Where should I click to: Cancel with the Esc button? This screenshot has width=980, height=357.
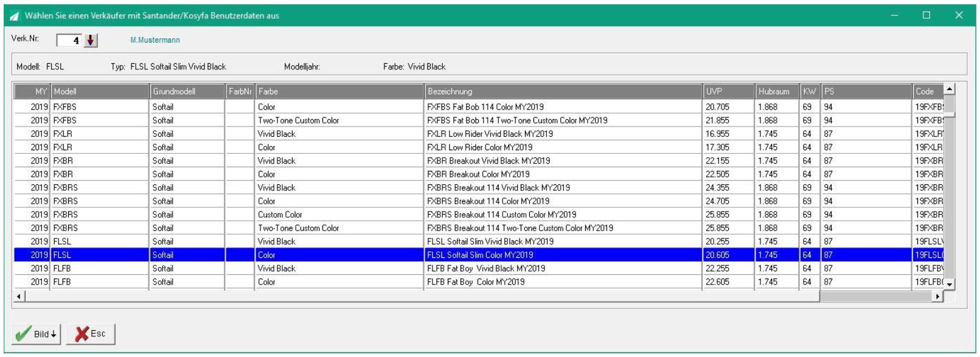pyautogui.click(x=91, y=334)
